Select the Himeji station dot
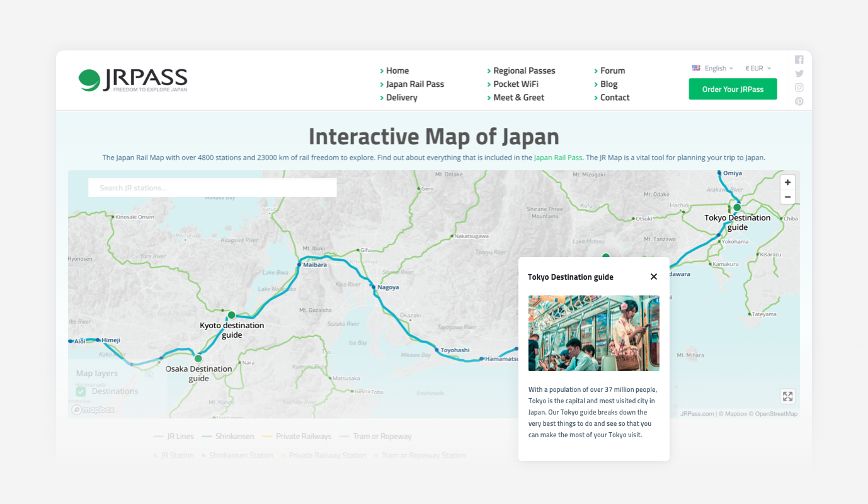The image size is (868, 504). [98, 340]
